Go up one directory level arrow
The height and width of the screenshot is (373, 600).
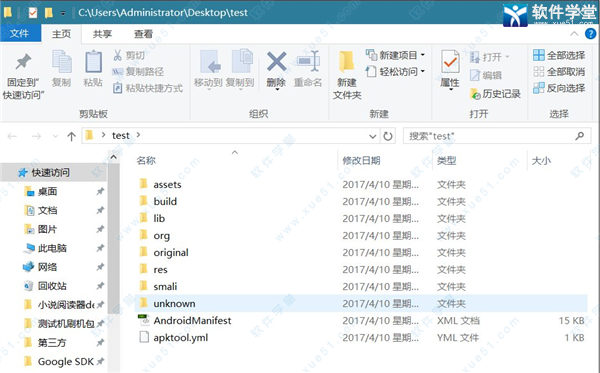click(x=71, y=136)
